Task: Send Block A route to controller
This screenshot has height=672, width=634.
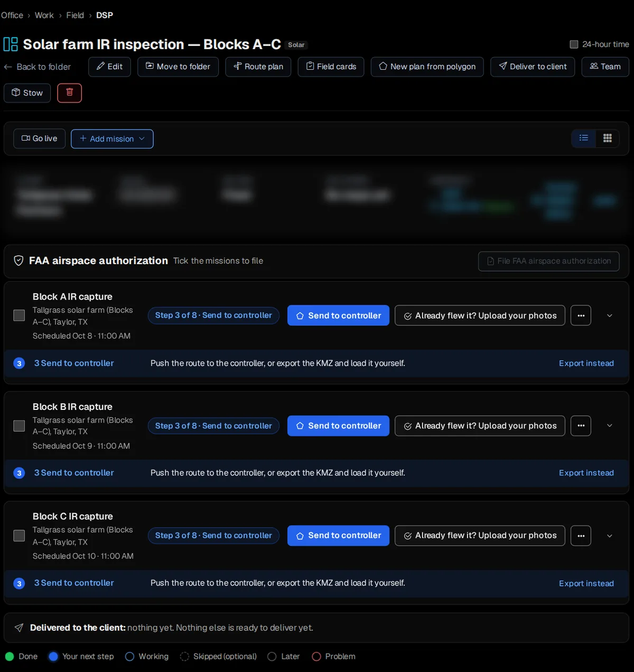Action: (338, 315)
